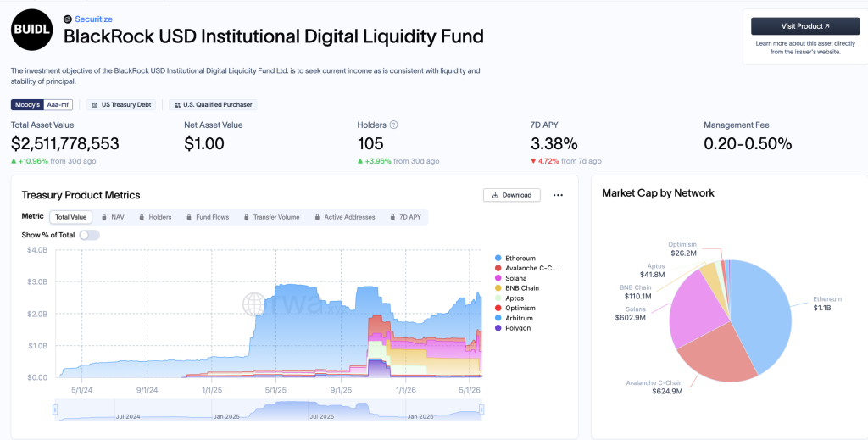Image resolution: width=868 pixels, height=440 pixels.
Task: Select the Total Value metric tab
Action: pos(71,217)
